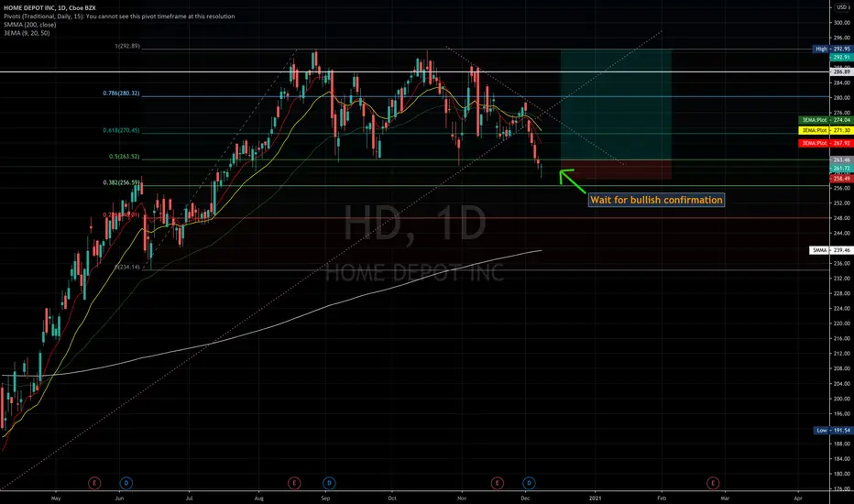Click the red 258.49 price label

pyautogui.click(x=841, y=179)
